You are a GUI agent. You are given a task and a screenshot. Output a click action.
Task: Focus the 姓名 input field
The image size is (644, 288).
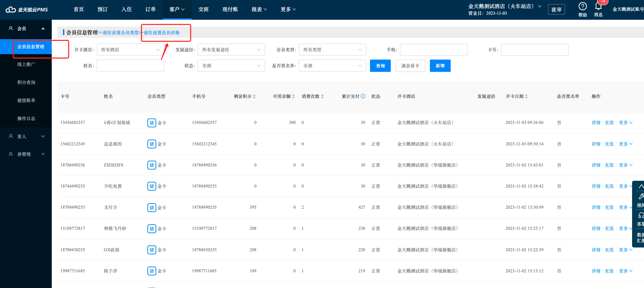point(130,66)
